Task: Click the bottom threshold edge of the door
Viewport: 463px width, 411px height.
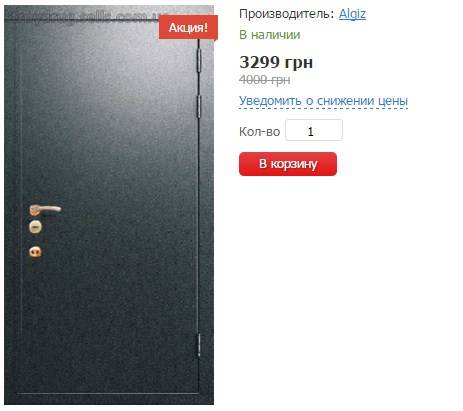Action: coord(108,394)
